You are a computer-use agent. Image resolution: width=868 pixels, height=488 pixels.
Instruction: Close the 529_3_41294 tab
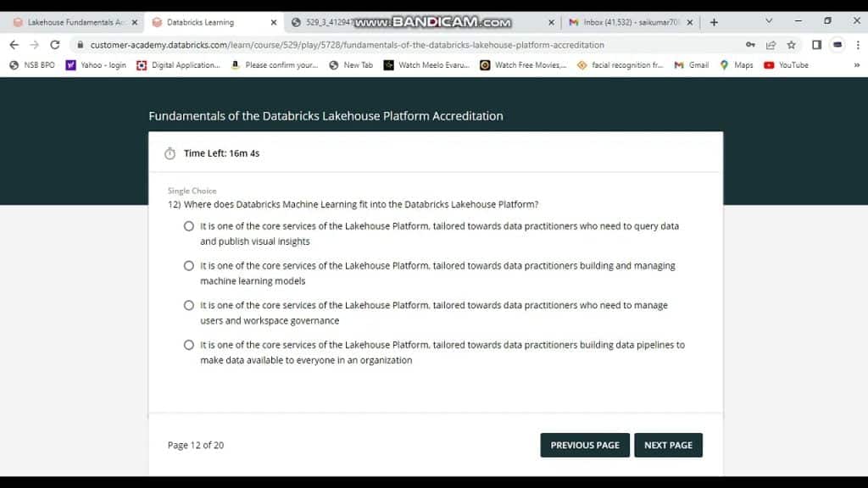tap(551, 22)
